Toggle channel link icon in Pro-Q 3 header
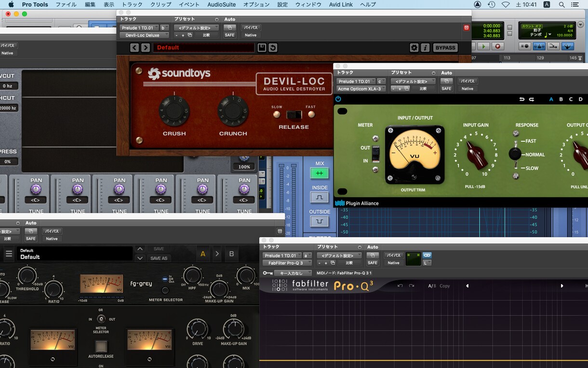 click(427, 255)
